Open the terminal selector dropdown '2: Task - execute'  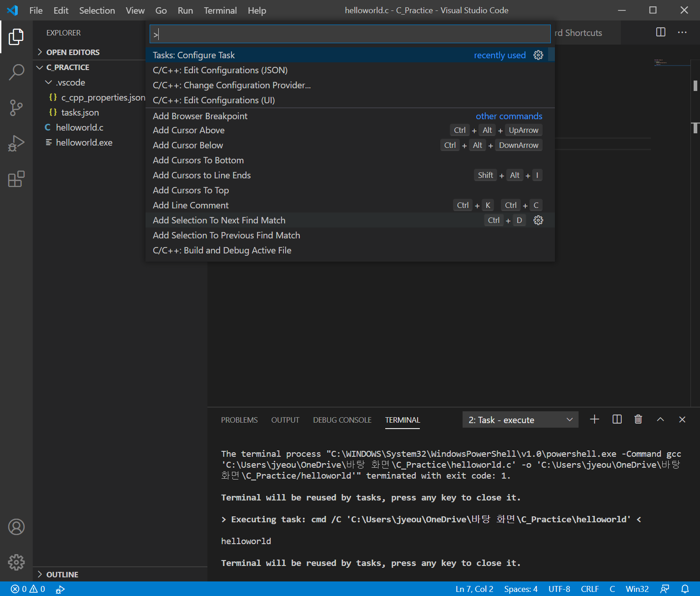520,420
